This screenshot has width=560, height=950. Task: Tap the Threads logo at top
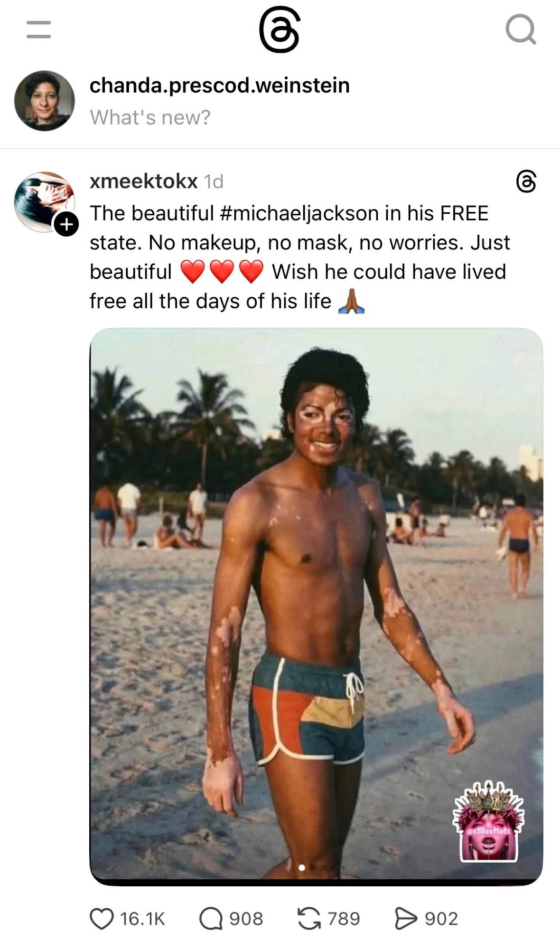(280, 29)
